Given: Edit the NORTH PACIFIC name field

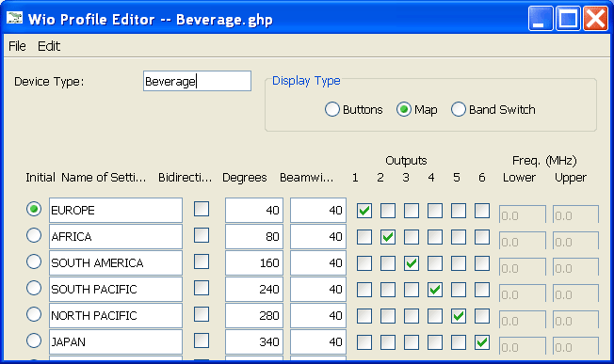Looking at the screenshot, I should pos(116,315).
